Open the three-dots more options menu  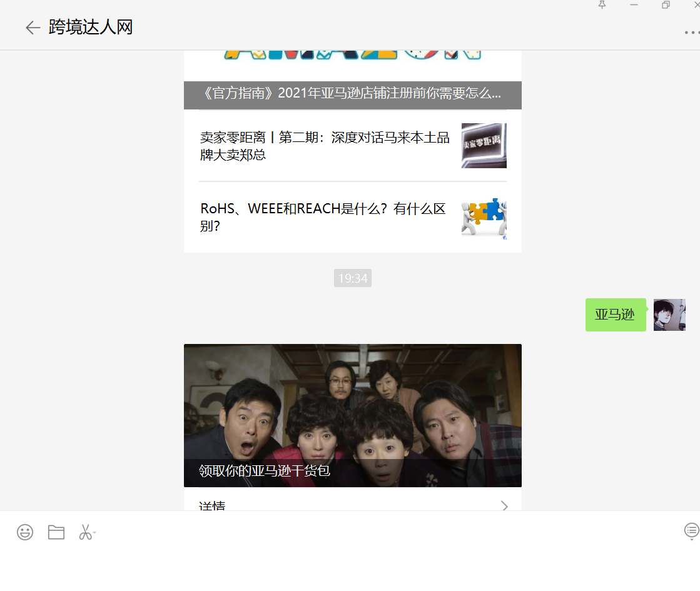pos(692,32)
